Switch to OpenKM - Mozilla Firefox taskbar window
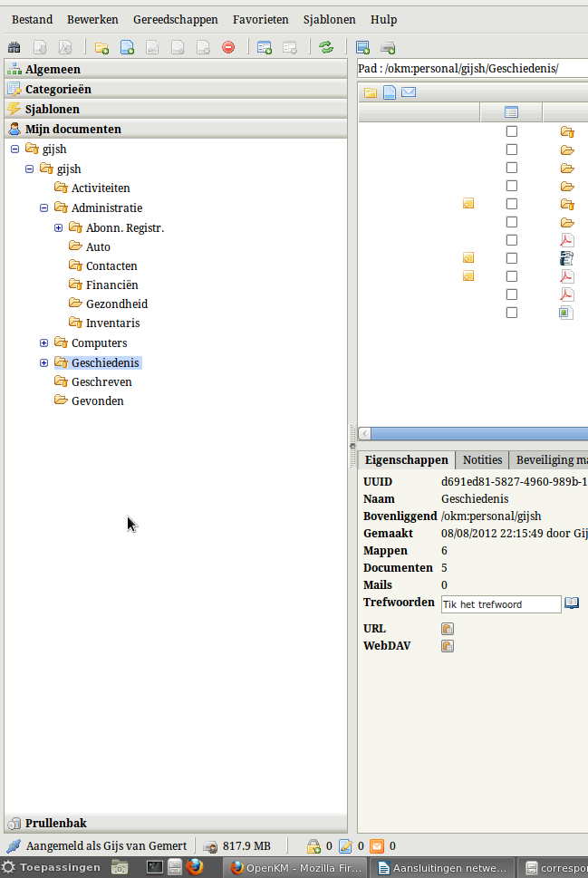This screenshot has height=878, width=588. (295, 868)
